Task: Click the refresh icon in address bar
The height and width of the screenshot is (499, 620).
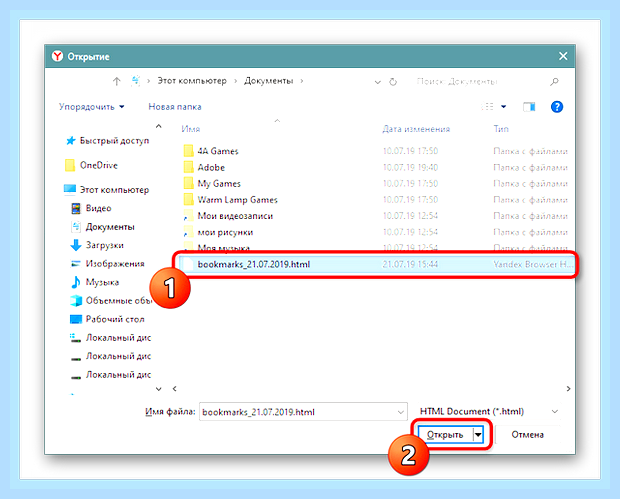Action: 393,81
